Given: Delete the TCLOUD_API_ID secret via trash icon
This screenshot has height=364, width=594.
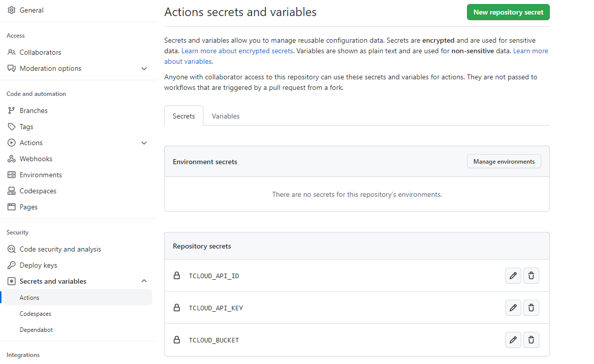Looking at the screenshot, I should (531, 276).
